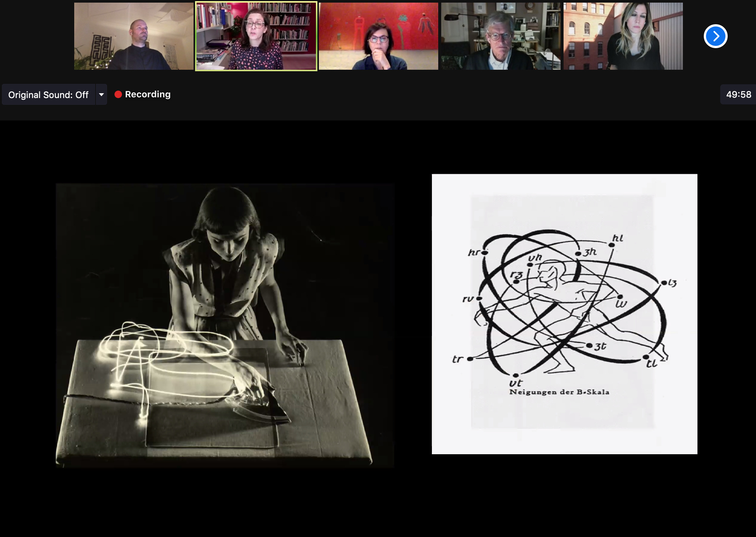756x537 pixels.
Task: Select blonde woman by brick building thumbnail
Action: point(623,36)
